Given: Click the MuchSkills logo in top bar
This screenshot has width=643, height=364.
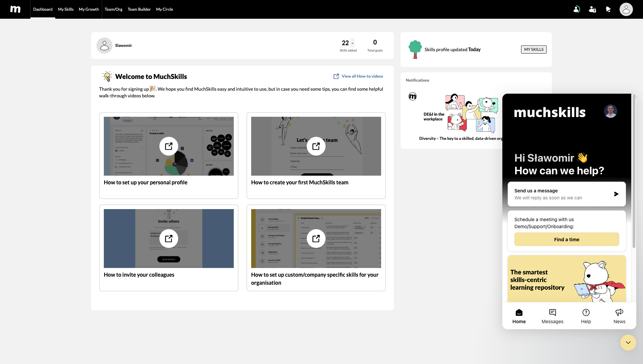Looking at the screenshot, I should pos(15,9).
